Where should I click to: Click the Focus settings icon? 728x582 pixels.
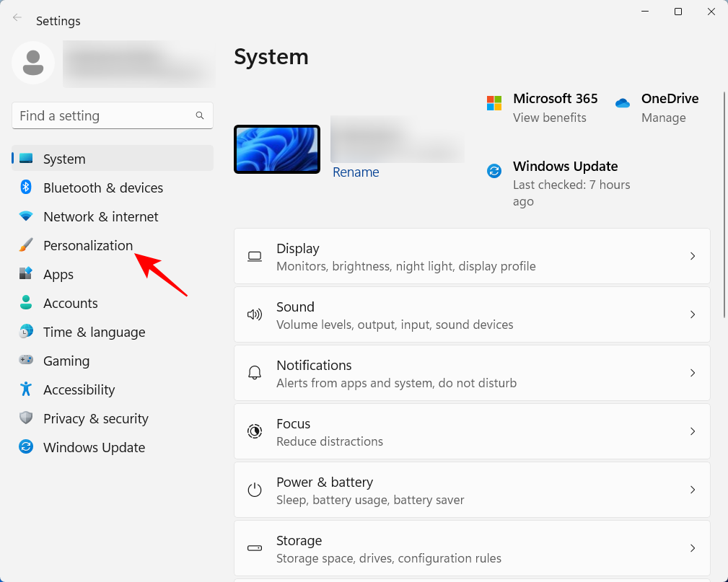click(254, 431)
